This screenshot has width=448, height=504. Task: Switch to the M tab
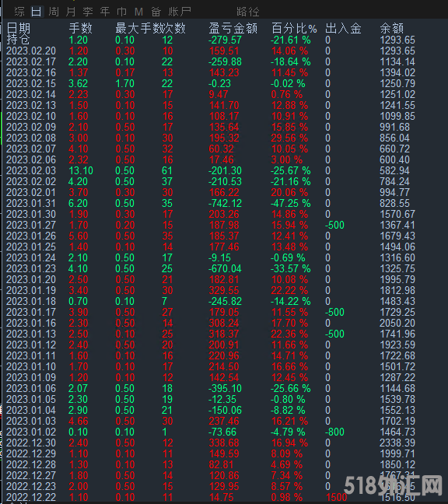tap(138, 12)
